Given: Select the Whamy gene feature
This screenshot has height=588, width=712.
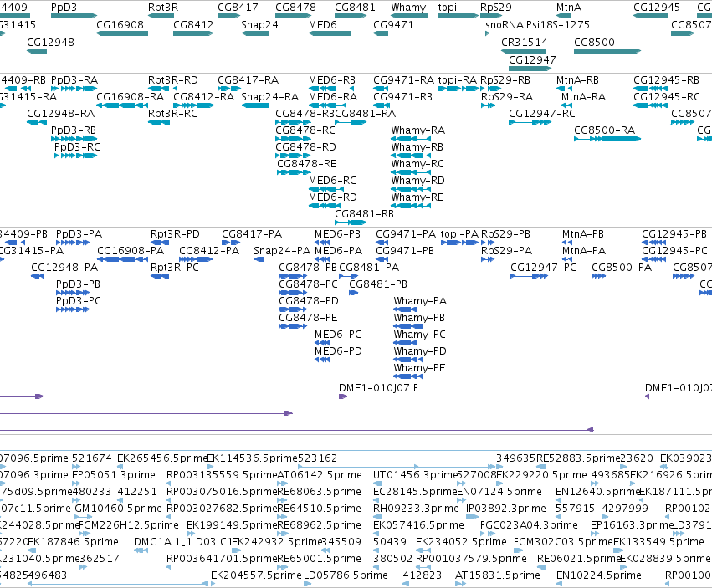Looking at the screenshot, I should [x=410, y=16].
